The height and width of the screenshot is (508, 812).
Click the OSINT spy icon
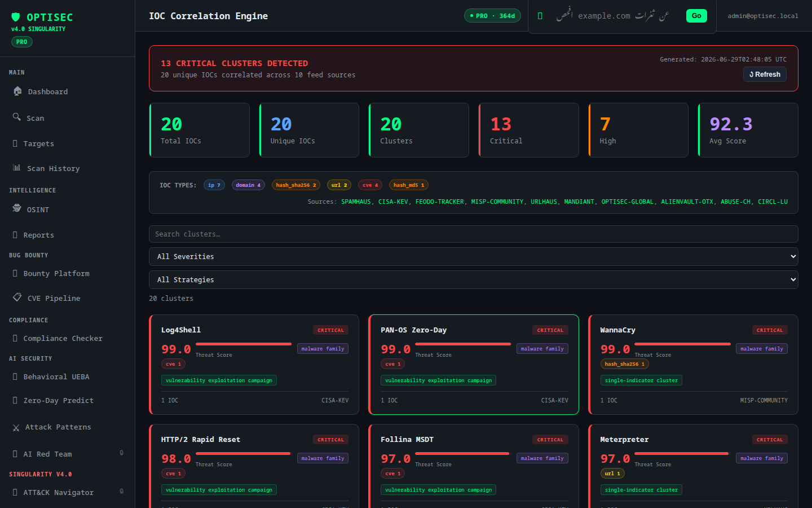[x=17, y=208]
